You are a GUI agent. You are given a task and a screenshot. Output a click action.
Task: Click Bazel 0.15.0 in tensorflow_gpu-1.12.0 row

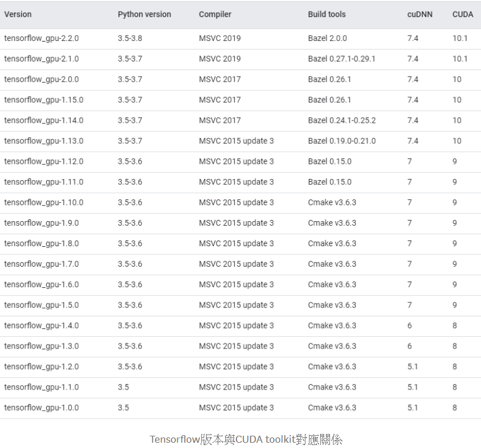click(x=330, y=161)
